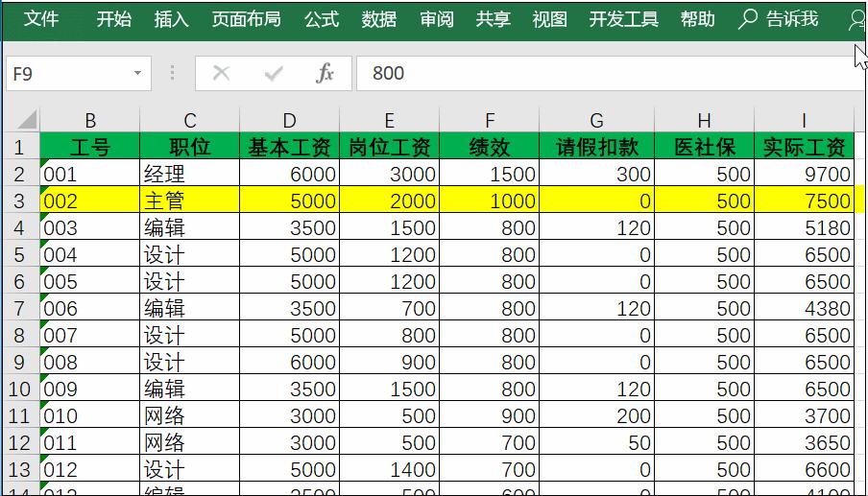Image resolution: width=868 pixels, height=496 pixels.
Task: Open the 数据 ribbon tab
Action: (x=379, y=19)
